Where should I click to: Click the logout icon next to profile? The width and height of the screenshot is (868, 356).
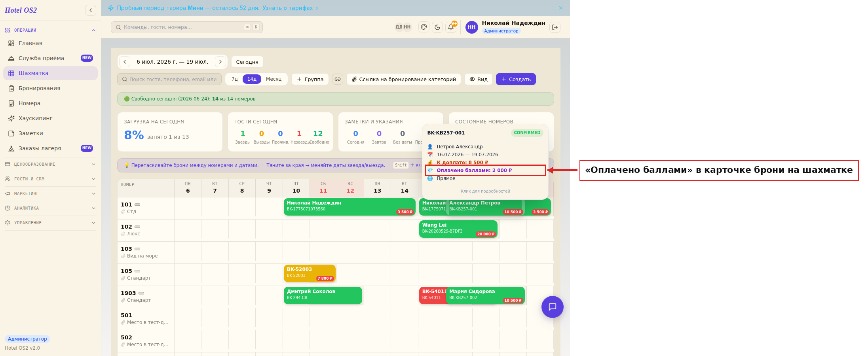tap(555, 27)
